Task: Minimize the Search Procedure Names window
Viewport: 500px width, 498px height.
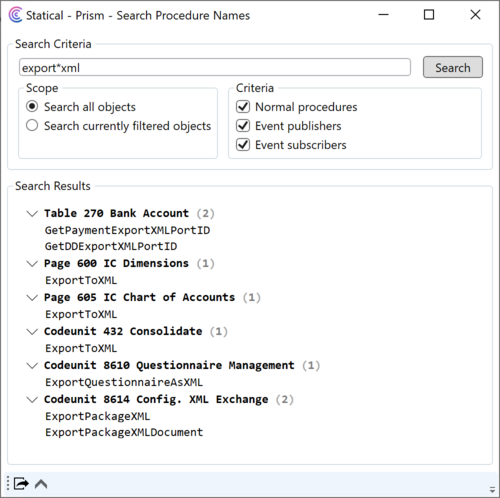Action: pos(384,15)
